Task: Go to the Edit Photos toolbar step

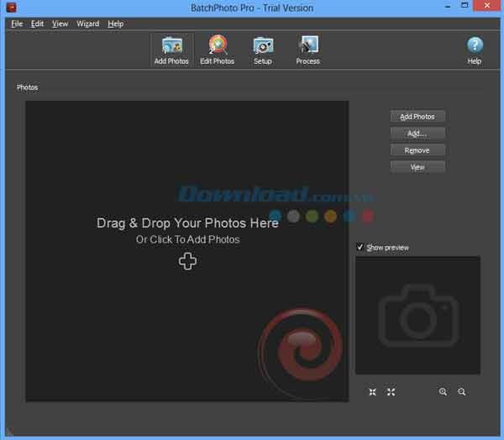Action: point(217,50)
